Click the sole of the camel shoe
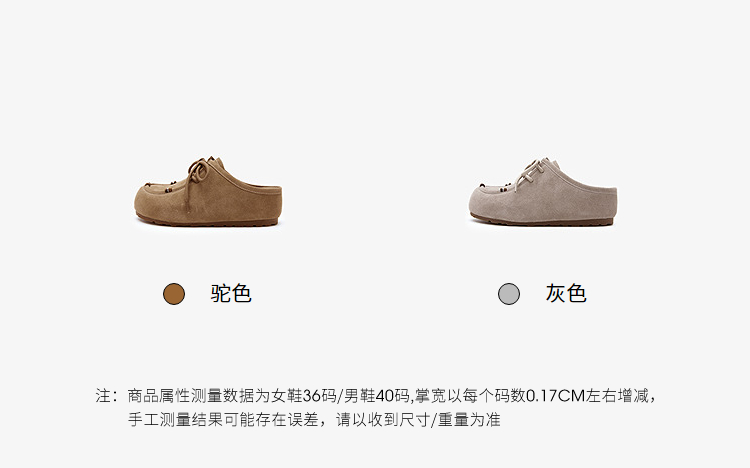 pos(210,223)
